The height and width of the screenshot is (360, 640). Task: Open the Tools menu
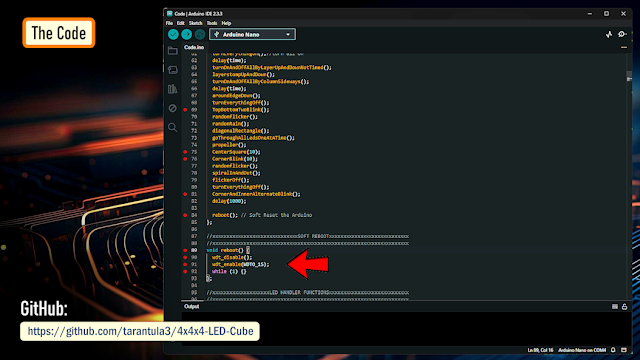click(x=211, y=23)
